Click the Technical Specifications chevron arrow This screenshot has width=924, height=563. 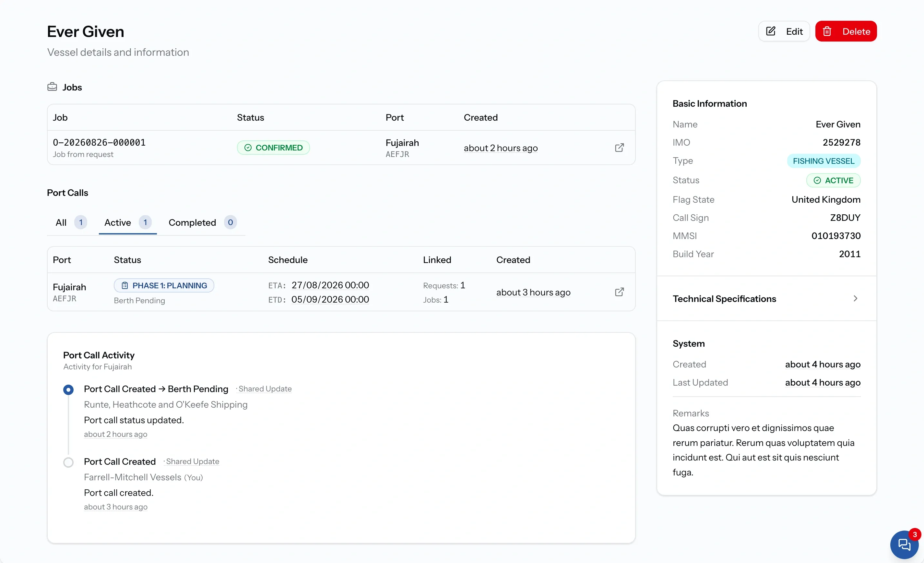[855, 299]
